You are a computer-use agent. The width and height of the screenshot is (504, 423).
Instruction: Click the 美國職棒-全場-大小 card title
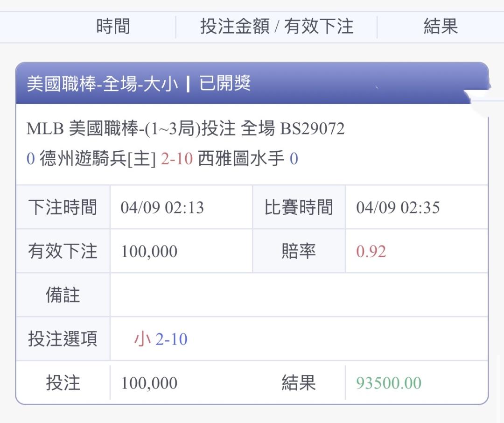pos(102,84)
